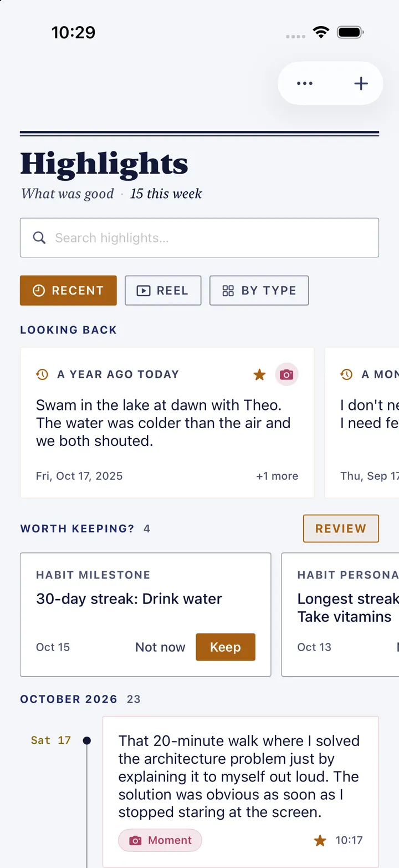The height and width of the screenshot is (868, 399).
Task: Switch to the Reel view
Action: pos(163,291)
